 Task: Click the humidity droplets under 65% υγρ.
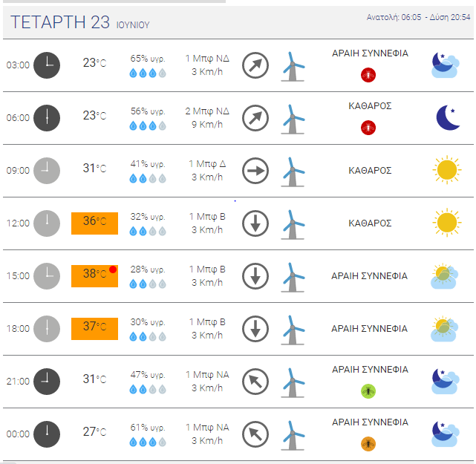pos(148,73)
